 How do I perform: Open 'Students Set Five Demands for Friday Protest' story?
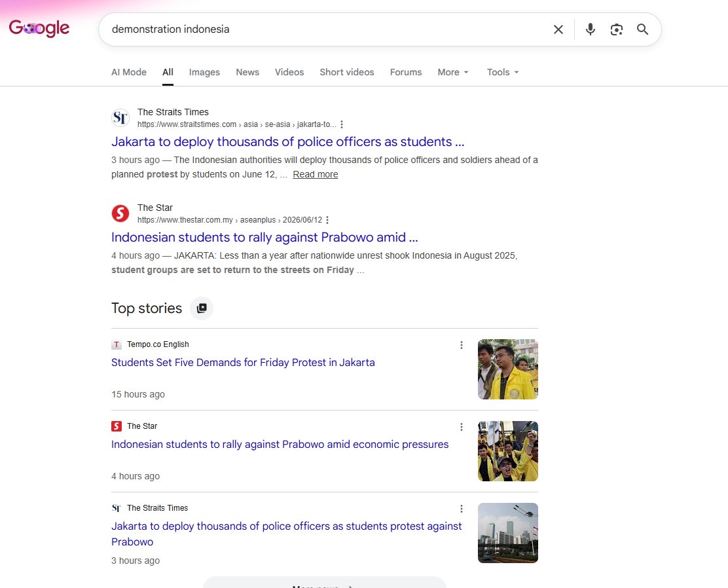click(x=243, y=362)
